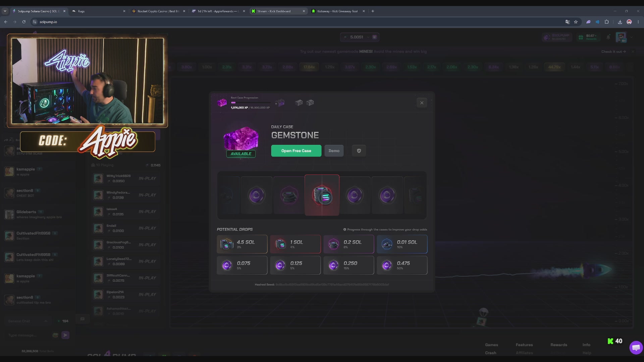The width and height of the screenshot is (644, 362).
Task: Dismiss the MINES announcement banner
Action: 633,52
